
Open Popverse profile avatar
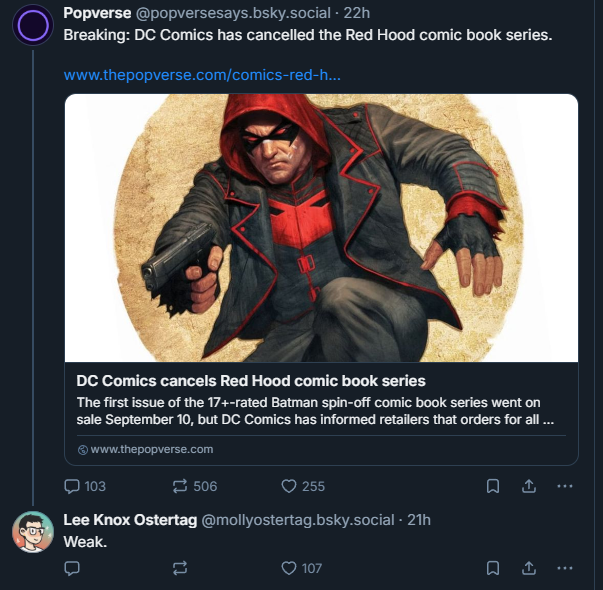[33, 24]
